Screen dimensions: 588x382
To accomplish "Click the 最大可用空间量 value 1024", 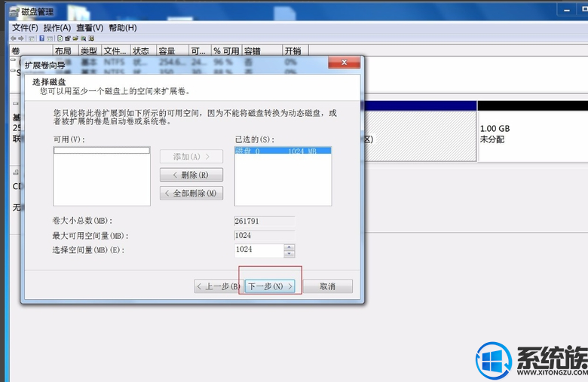I will pyautogui.click(x=265, y=235).
